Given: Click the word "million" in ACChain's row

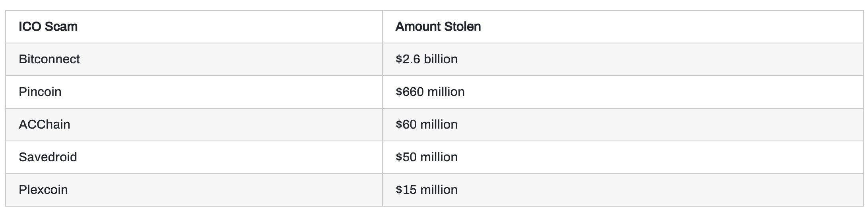Looking at the screenshot, I should pyautogui.click(x=439, y=125).
